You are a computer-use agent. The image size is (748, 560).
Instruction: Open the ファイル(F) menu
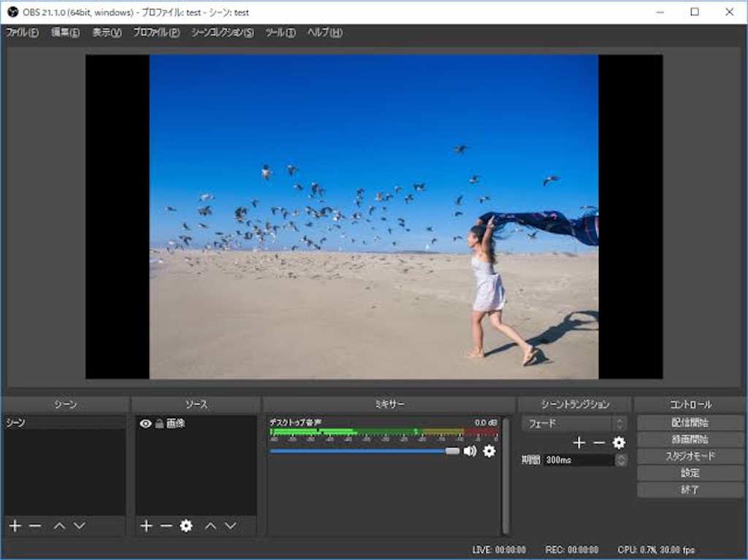click(x=22, y=32)
